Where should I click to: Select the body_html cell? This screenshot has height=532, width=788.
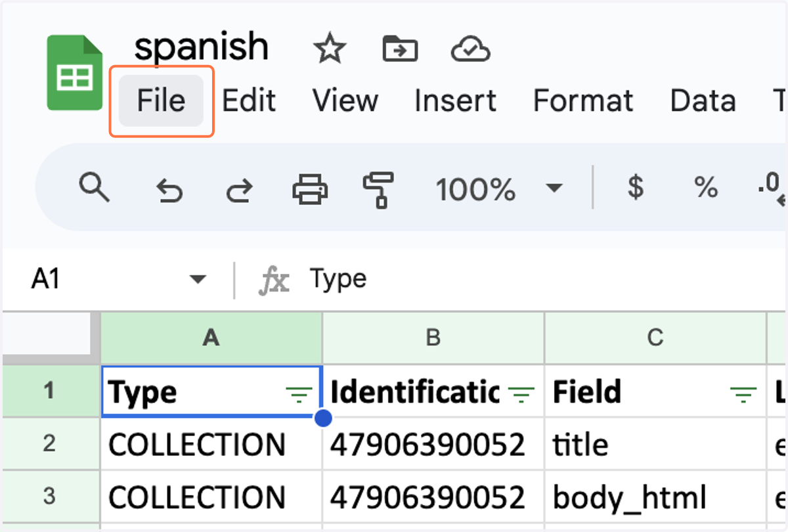[x=655, y=497]
